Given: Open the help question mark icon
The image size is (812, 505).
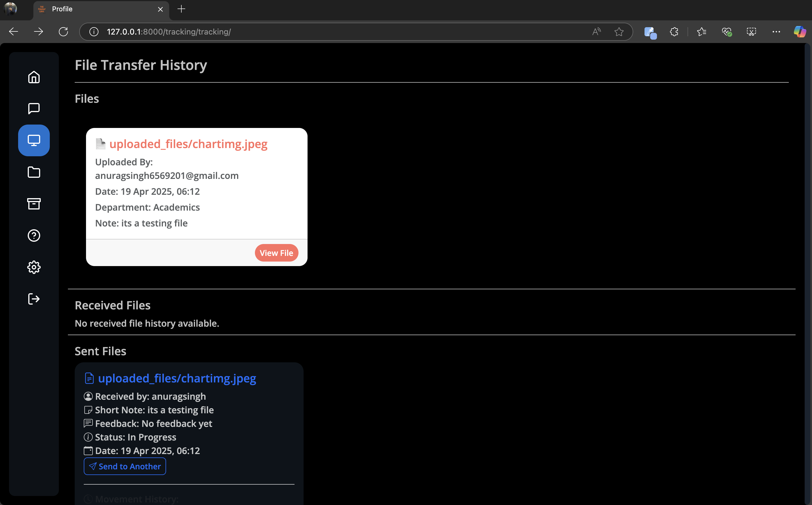Looking at the screenshot, I should point(34,236).
